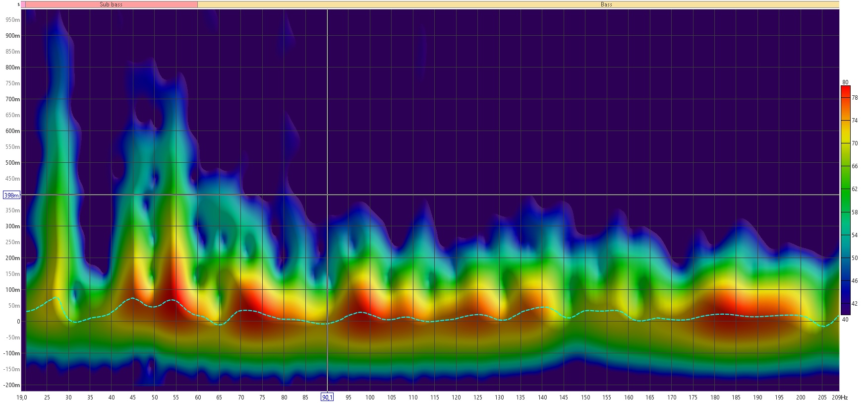Click the 100 frequency axis label

point(370,397)
